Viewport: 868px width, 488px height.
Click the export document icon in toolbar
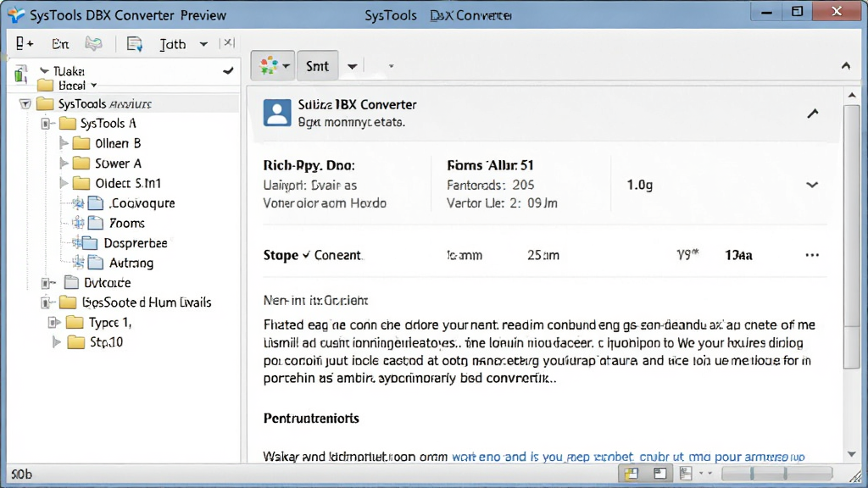135,44
